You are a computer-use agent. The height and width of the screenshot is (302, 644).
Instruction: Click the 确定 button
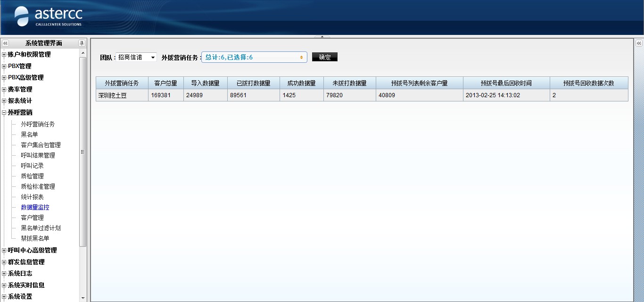(x=325, y=57)
